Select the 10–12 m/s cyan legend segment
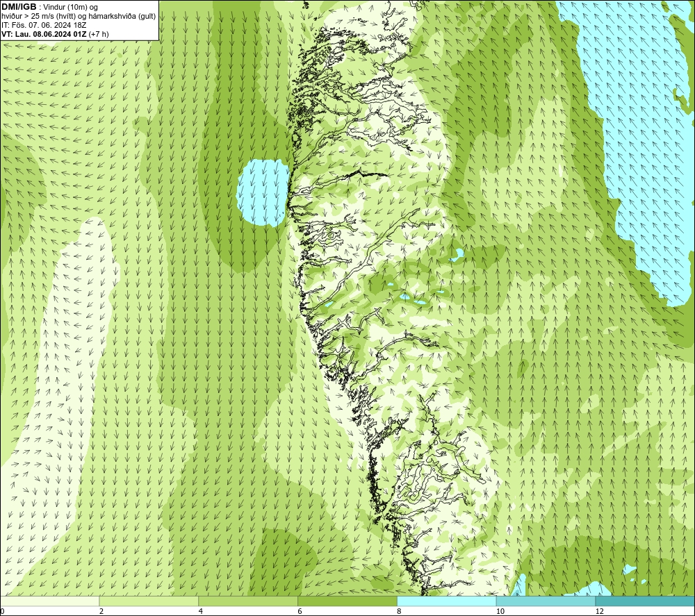695x616 pixels. (x=546, y=601)
